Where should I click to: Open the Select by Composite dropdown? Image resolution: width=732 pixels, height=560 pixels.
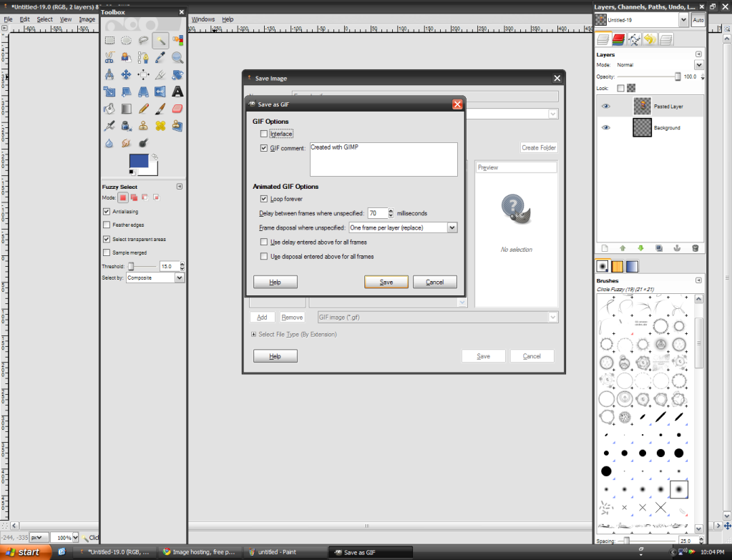[153, 277]
